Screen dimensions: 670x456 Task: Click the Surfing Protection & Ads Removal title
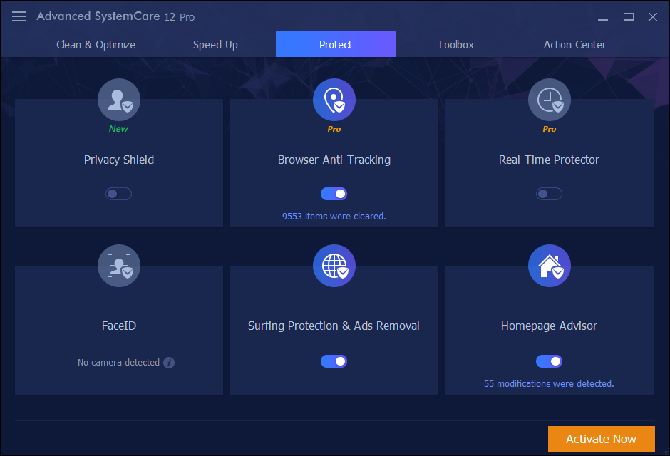coord(334,326)
